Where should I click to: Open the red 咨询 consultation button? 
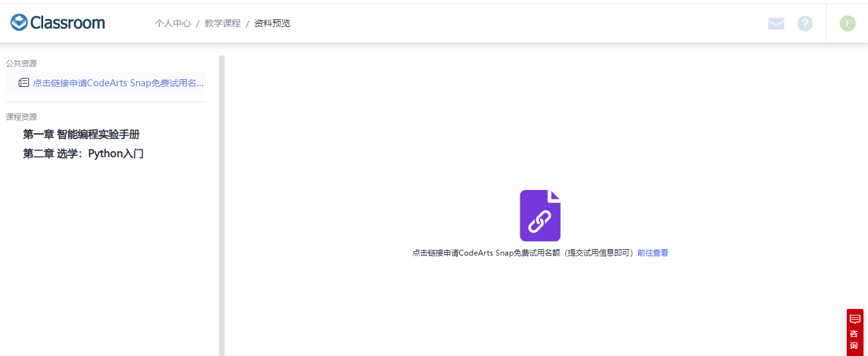tap(854, 332)
